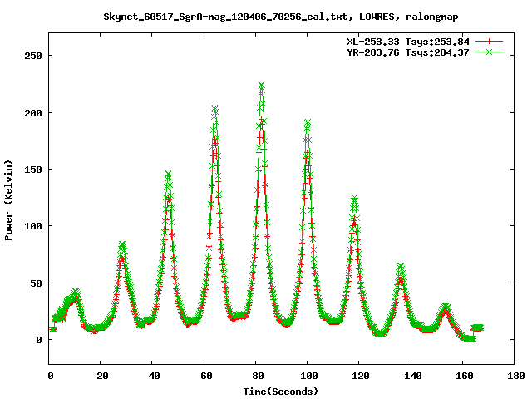Click the green peak near 46 seconds
Screen dimensions: 532x399
[x=168, y=175]
